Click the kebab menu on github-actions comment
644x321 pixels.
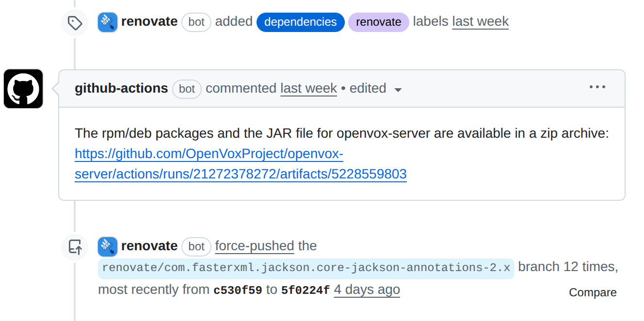(597, 87)
